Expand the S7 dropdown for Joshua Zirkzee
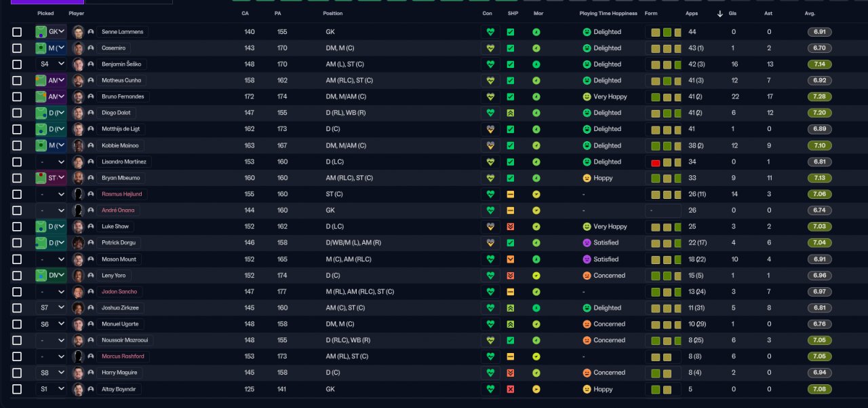 52,308
